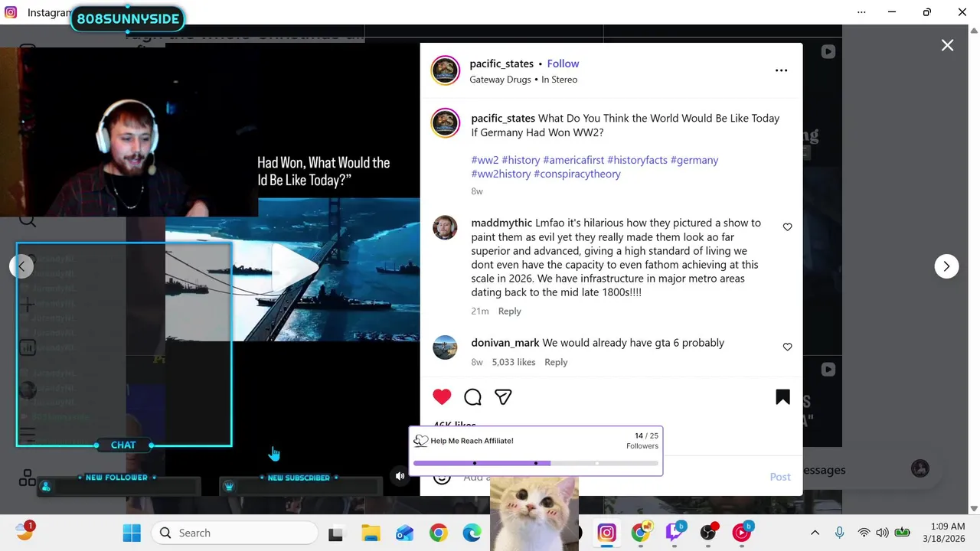The width and height of the screenshot is (980, 551).
Task: Open Twitch from the taskbar
Action: (674, 533)
